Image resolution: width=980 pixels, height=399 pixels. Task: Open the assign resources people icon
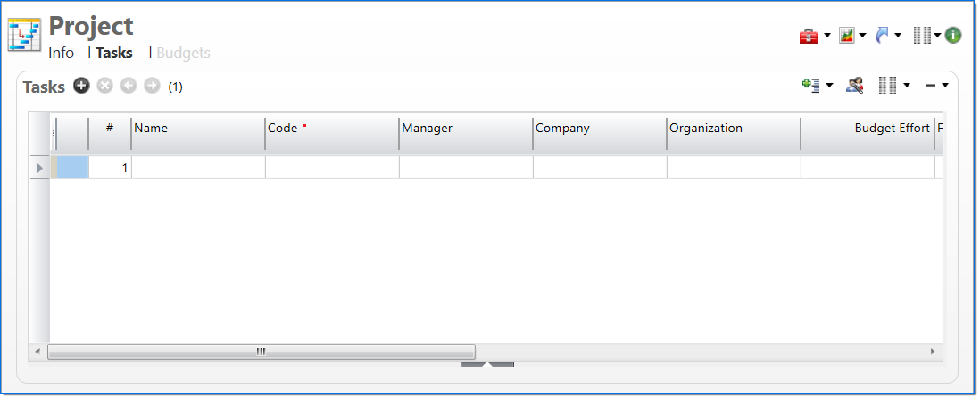tap(855, 85)
